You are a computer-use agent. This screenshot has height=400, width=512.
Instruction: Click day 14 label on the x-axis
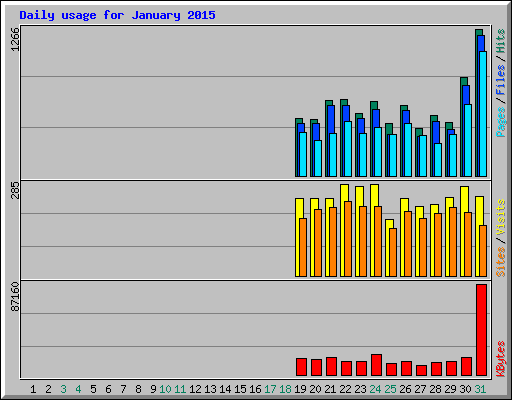pos(225,389)
